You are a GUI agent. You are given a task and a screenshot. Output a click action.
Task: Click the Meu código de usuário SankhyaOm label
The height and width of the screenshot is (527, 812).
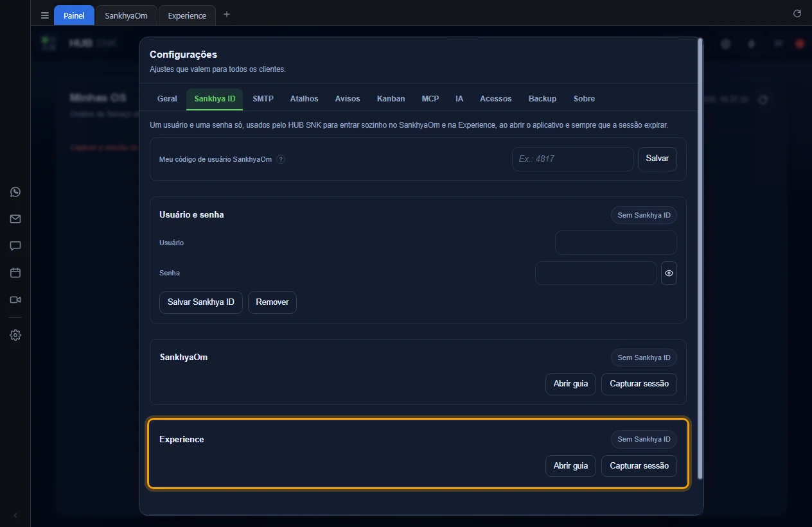(215, 159)
